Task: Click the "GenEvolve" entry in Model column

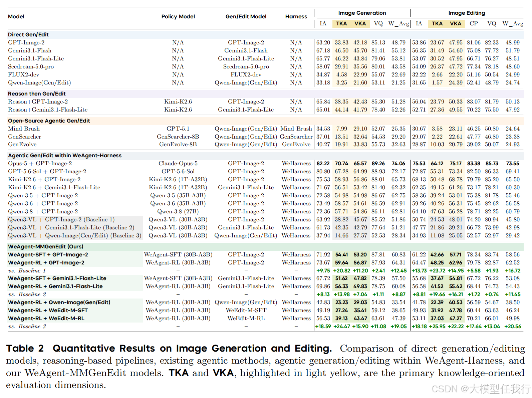Action: [22, 145]
